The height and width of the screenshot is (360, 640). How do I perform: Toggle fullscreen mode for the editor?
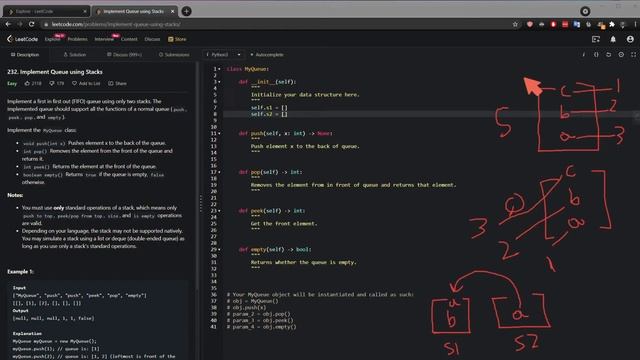tap(633, 55)
